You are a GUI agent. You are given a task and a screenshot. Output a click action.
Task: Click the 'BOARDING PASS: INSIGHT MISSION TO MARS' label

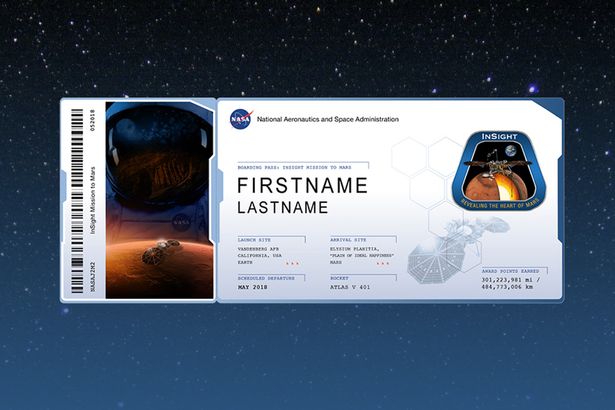click(295, 168)
